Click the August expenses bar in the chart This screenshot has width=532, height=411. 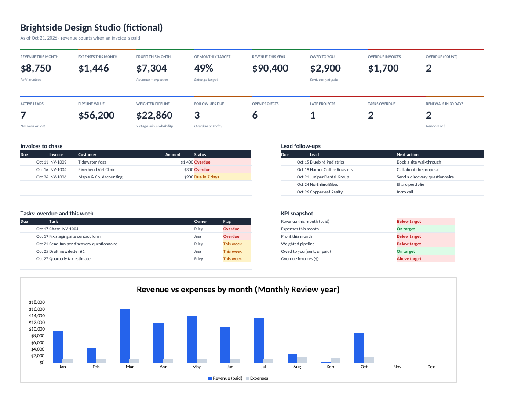click(x=302, y=360)
